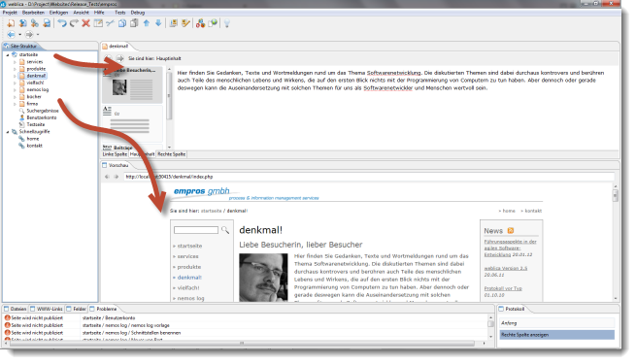Select Benutzerkonto in the site tree
Viewport: 636px width, 364px height.
(x=42, y=117)
